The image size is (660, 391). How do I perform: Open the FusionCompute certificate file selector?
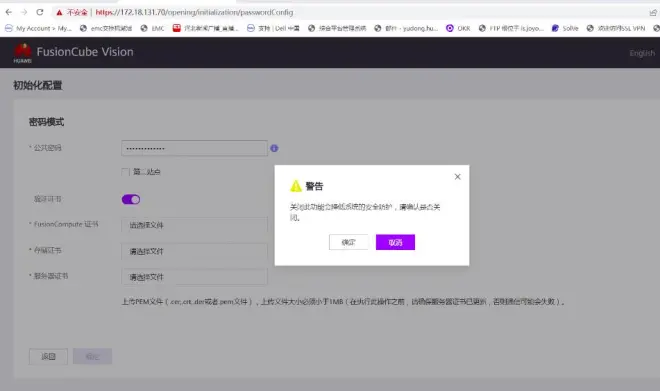194,225
